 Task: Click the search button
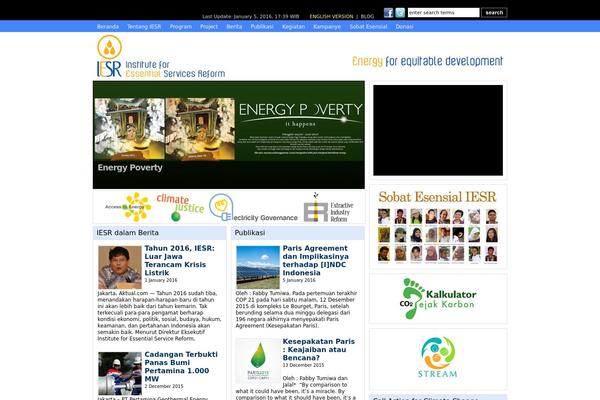coord(494,13)
